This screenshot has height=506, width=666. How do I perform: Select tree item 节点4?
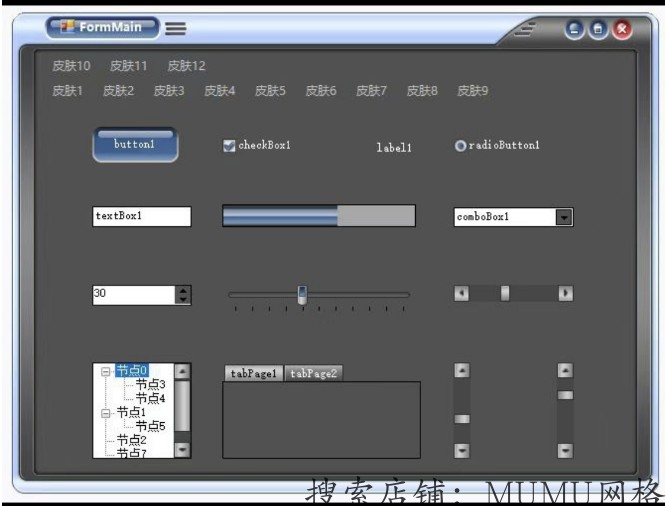coord(150,398)
